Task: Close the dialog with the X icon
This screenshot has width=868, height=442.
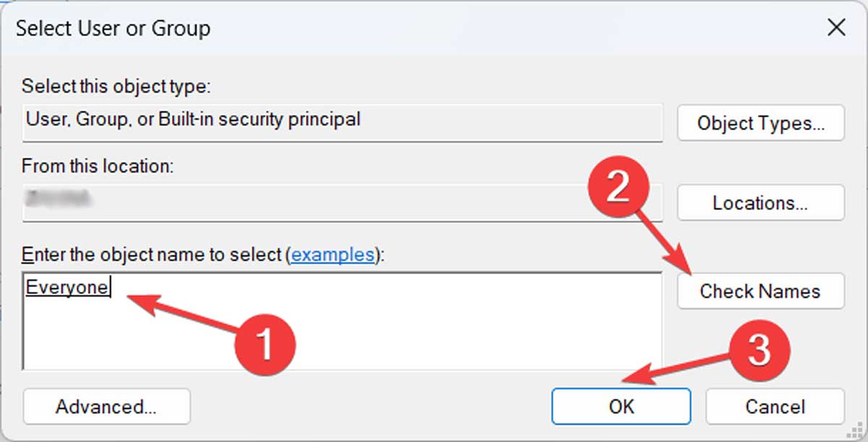Action: click(836, 27)
